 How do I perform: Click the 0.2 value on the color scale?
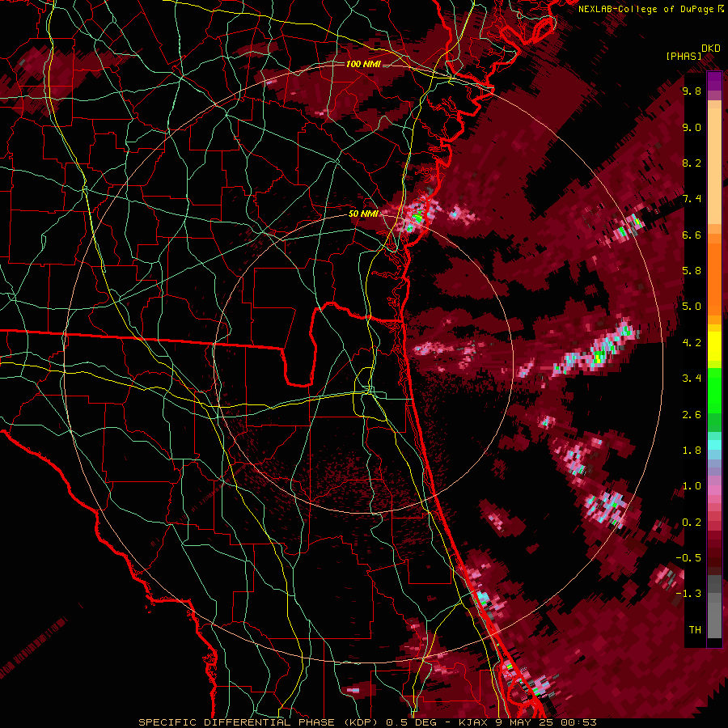692,523
